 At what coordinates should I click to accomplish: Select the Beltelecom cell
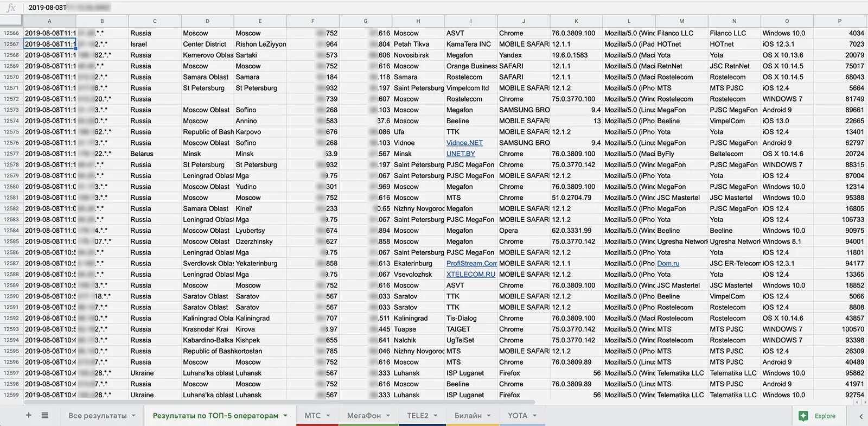[x=734, y=154]
